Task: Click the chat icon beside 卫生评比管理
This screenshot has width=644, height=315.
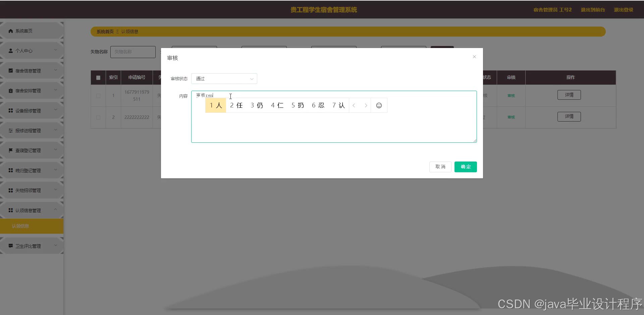Action: [x=11, y=246]
